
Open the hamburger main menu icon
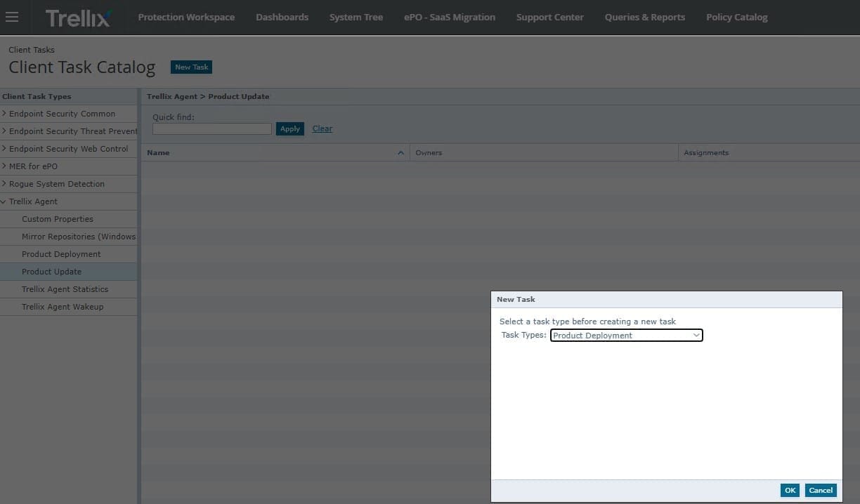click(12, 17)
